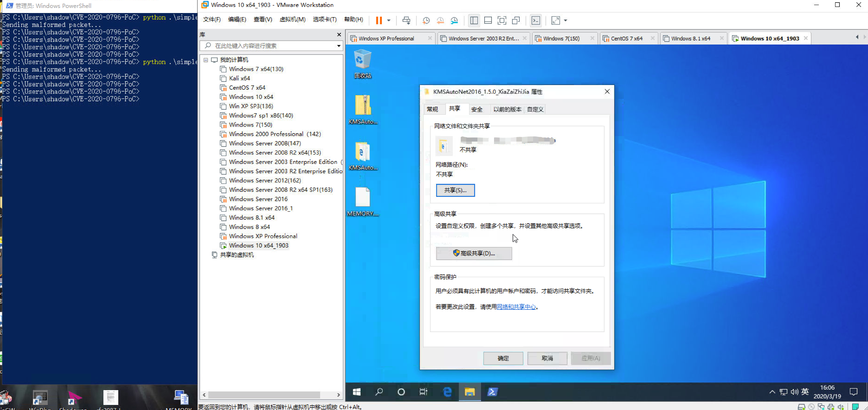Launch Edge from the guest taskbar

tap(447, 392)
